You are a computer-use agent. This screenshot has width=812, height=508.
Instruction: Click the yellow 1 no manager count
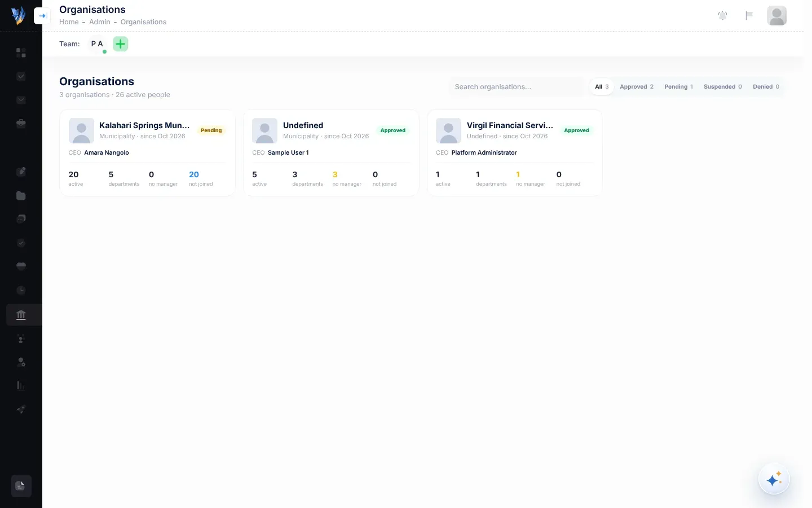(518, 175)
